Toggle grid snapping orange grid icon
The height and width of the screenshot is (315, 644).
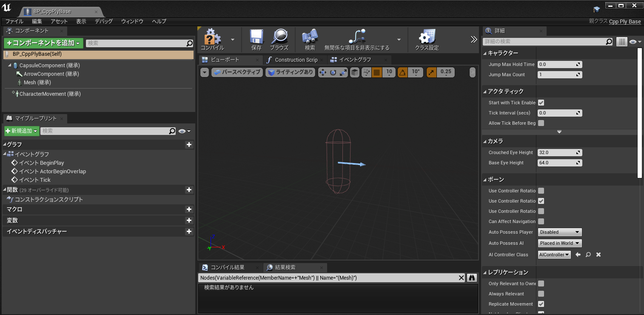376,72
